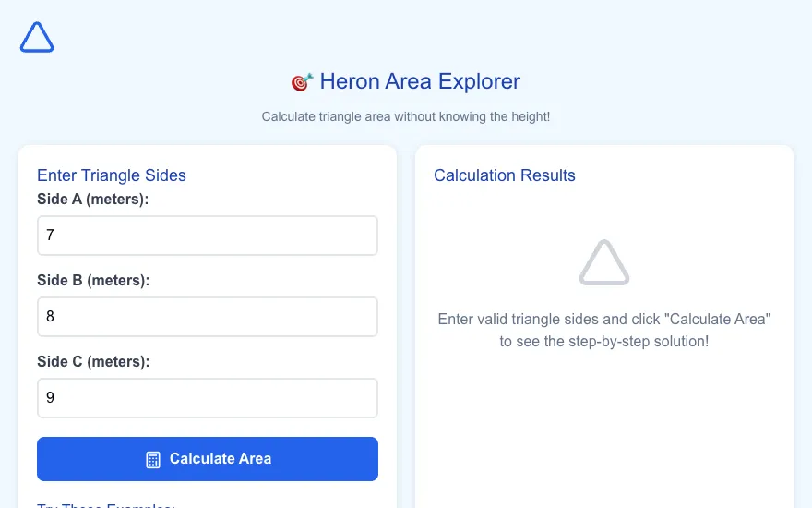This screenshot has height=508, width=812.
Task: Click the subtitle about knowing the height
Action: pyautogui.click(x=405, y=116)
